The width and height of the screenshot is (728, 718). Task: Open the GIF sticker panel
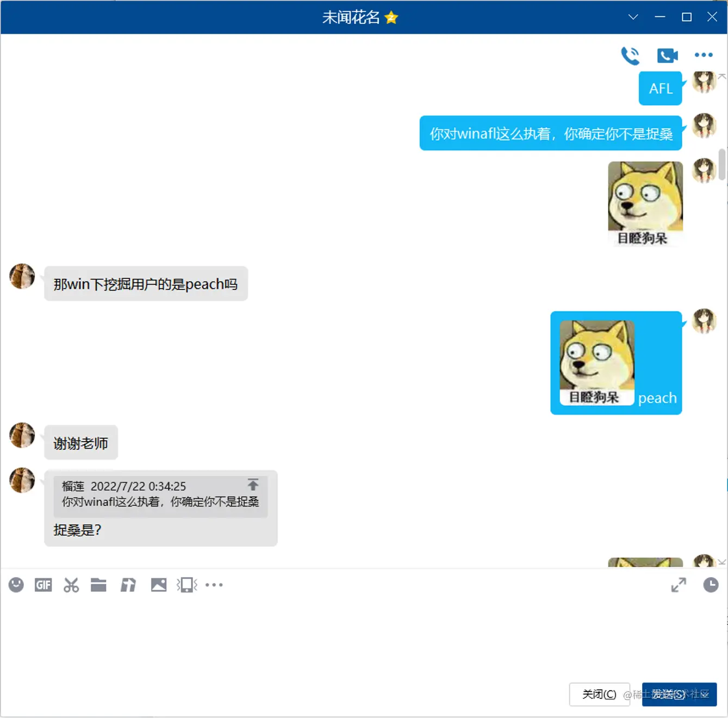pos(43,585)
